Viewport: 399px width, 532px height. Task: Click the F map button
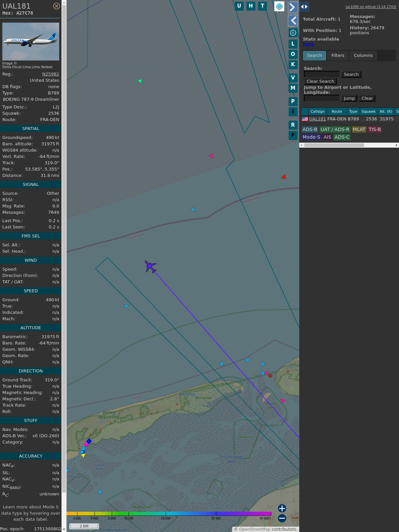click(293, 135)
